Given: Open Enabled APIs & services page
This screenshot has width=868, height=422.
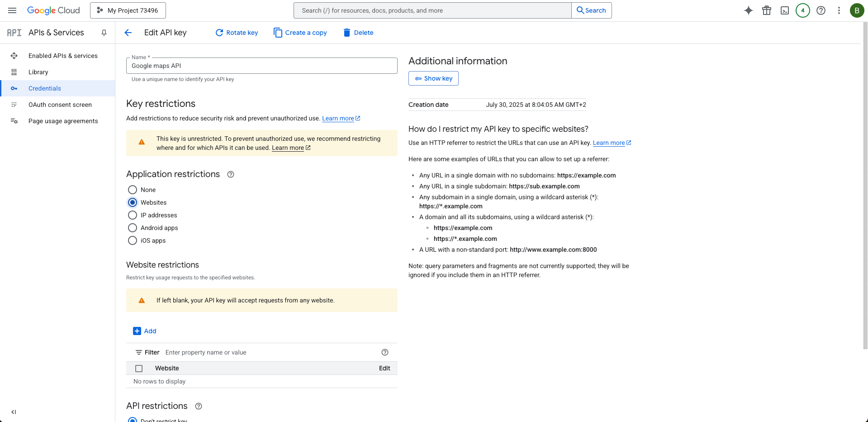Looking at the screenshot, I should (63, 56).
